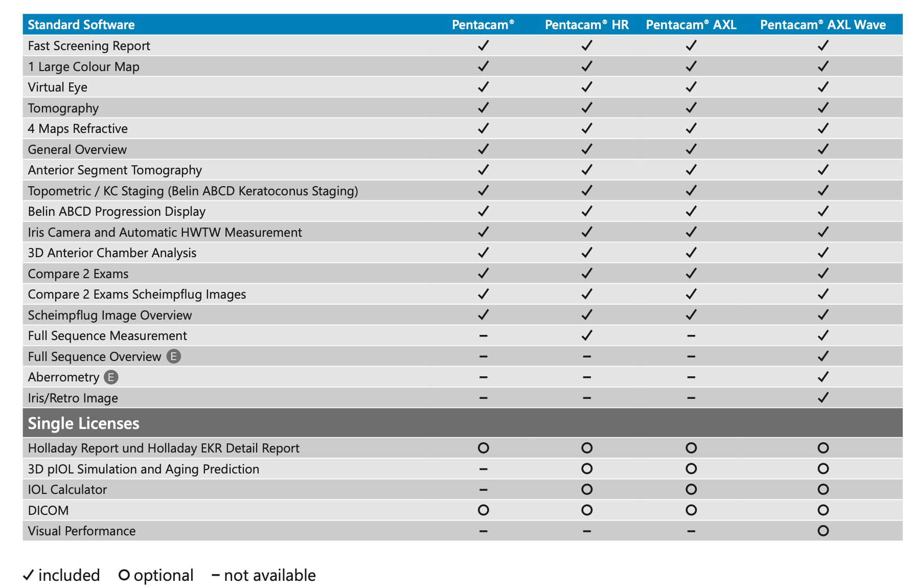Click the Fast Screening Report row label
Screen dimensions: 912x588
pyautogui.click(x=89, y=46)
